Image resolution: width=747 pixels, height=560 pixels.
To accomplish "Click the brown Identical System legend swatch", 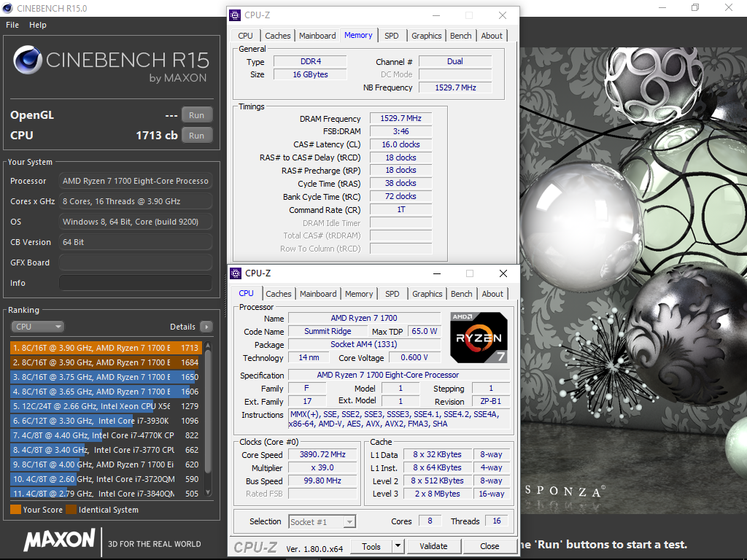I will point(71,510).
